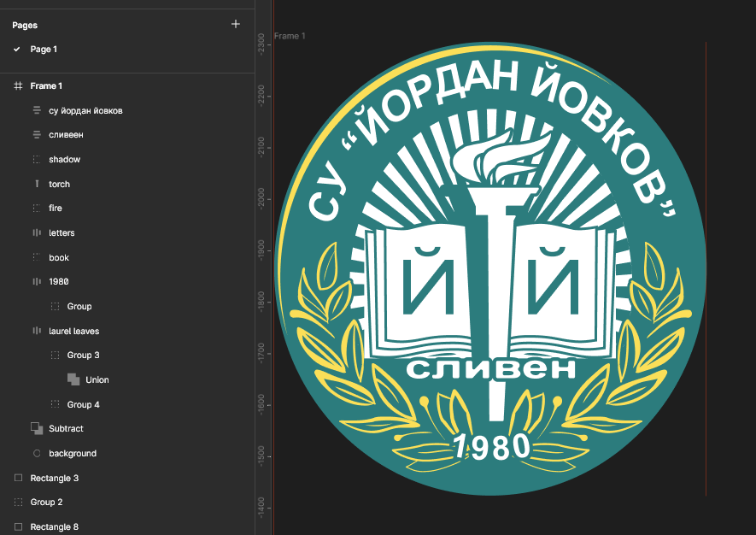This screenshot has height=535, width=756.
Task: Click the ellipse icon of background layer
Action: coord(37,453)
